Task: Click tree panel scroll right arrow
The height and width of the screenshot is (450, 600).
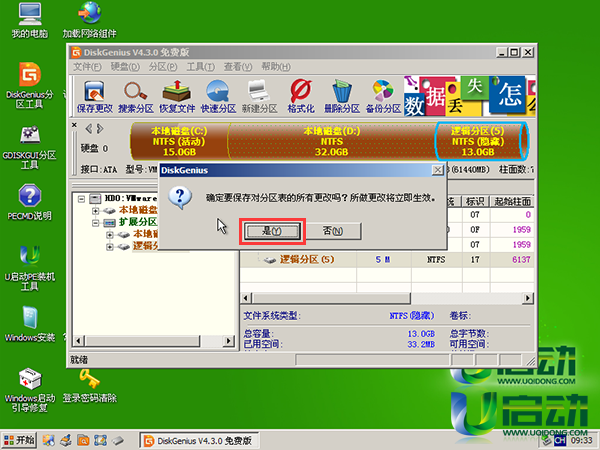Action: tap(229, 341)
